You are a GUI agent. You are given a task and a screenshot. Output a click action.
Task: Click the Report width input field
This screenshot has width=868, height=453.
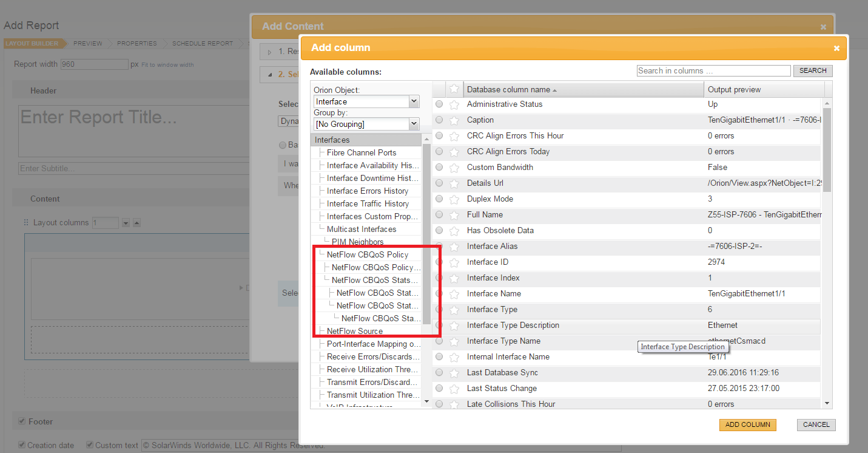[94, 64]
